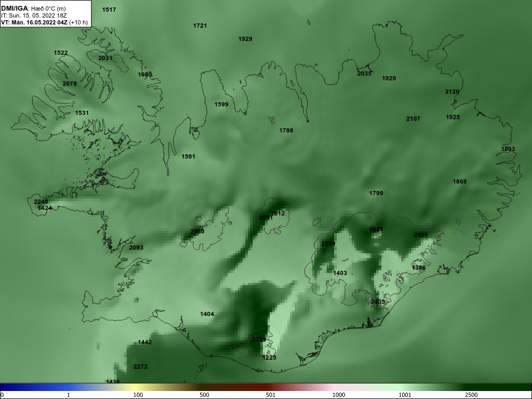This screenshot has width=532, height=399.
Task: Select the 1517 height value
Action: pos(109,10)
